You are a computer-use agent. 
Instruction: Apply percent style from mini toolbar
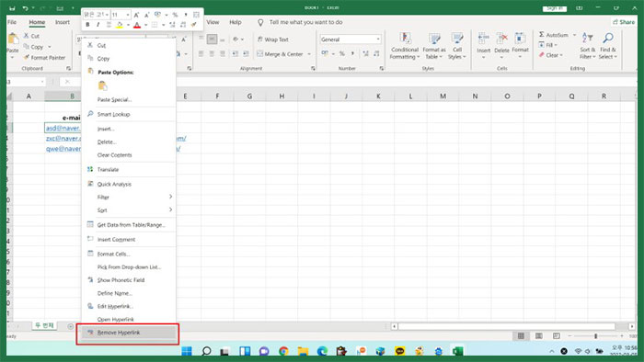click(176, 15)
